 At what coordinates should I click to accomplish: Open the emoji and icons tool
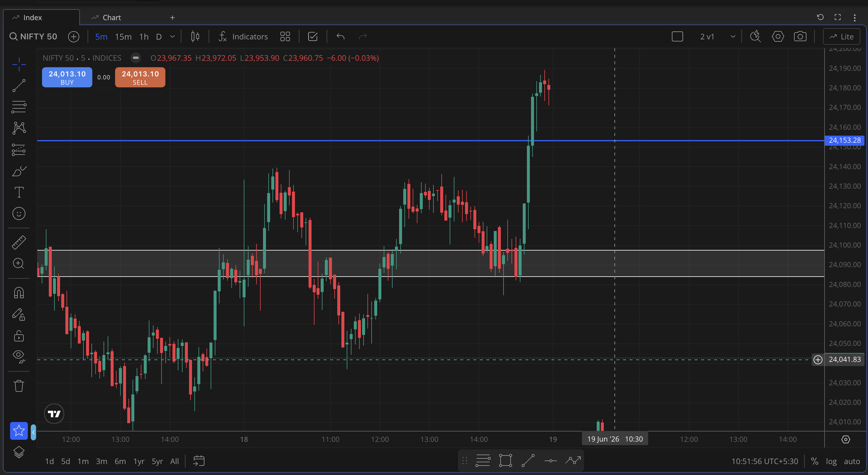(19, 214)
